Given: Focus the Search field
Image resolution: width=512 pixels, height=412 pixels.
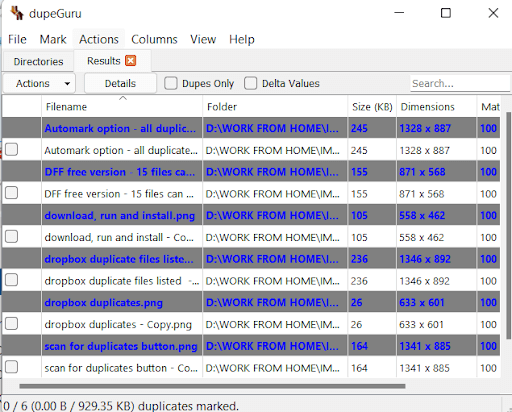Looking at the screenshot, I should (x=460, y=83).
